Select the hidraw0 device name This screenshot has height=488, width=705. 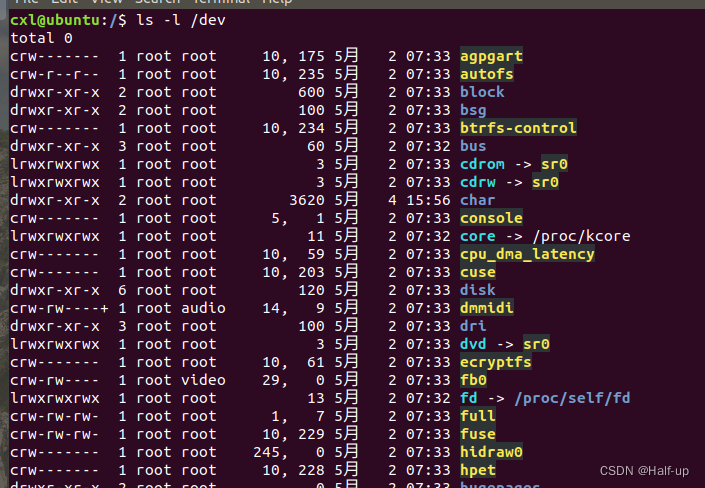(x=491, y=452)
